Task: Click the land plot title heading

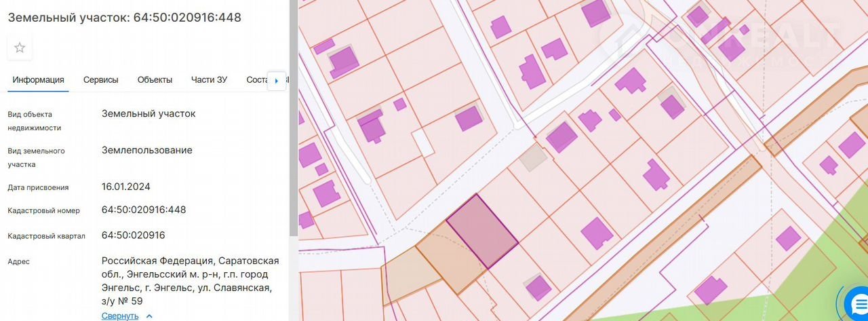Action: click(124, 18)
